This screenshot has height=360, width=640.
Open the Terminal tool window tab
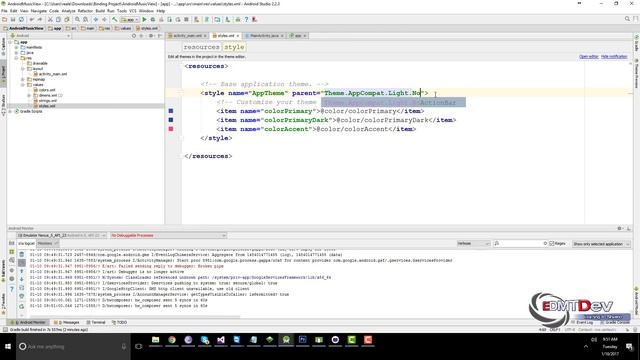click(96, 322)
